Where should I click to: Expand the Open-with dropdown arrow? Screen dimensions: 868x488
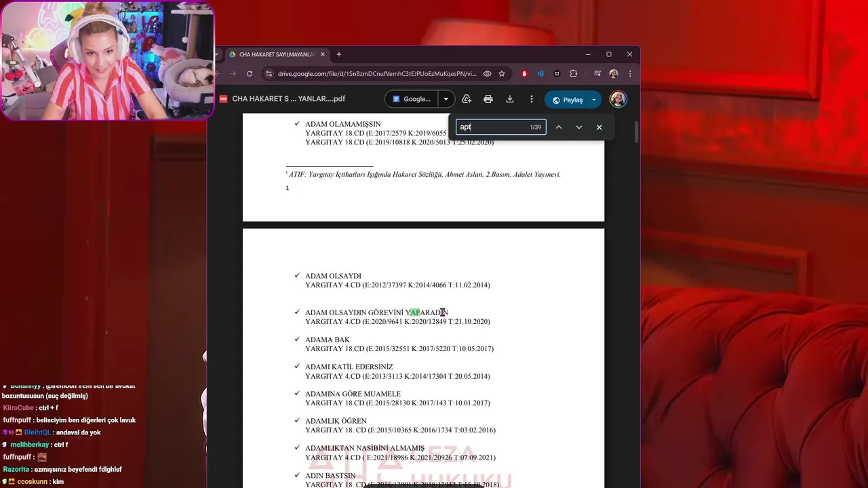point(446,99)
